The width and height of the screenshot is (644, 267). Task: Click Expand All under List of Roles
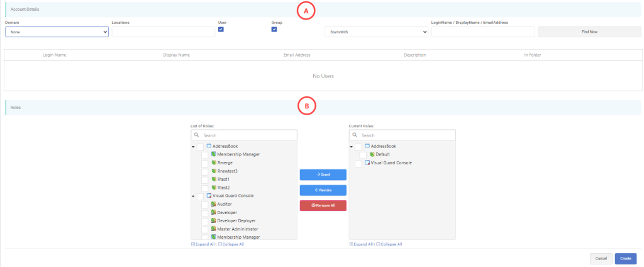pyautogui.click(x=203, y=244)
